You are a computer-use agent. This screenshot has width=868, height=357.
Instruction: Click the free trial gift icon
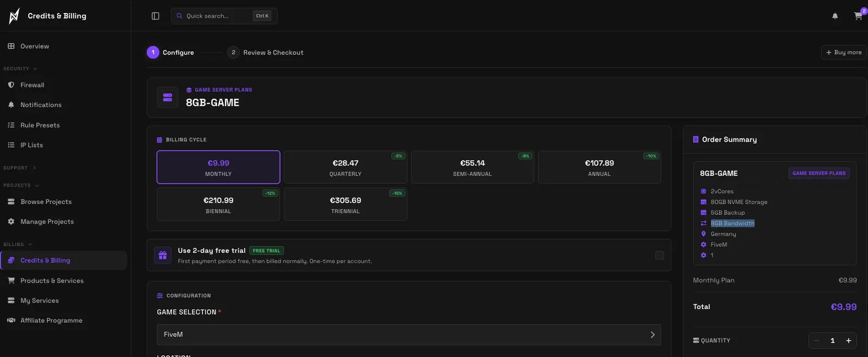tap(163, 255)
